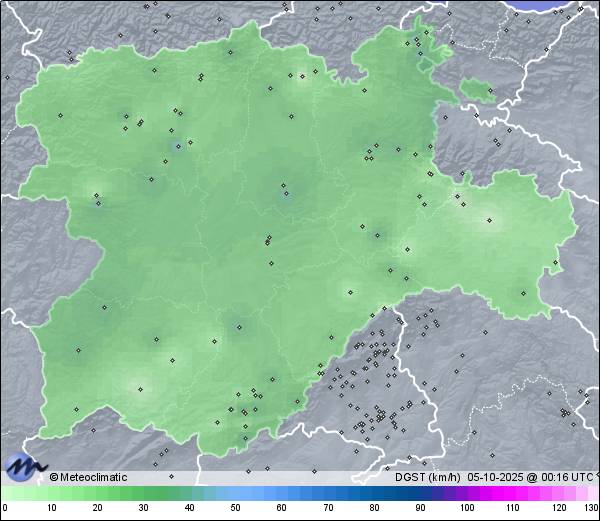Select the 10 km/h mark on the legend

(51, 508)
